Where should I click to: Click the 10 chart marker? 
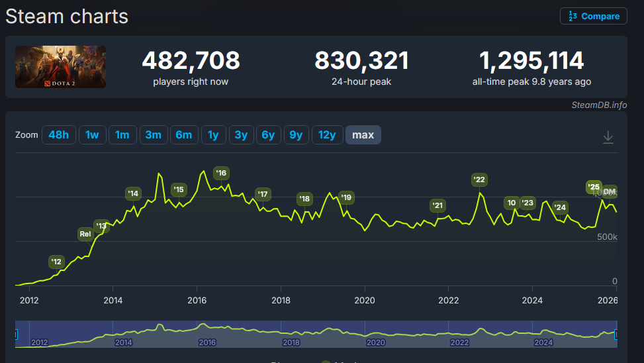tap(512, 203)
